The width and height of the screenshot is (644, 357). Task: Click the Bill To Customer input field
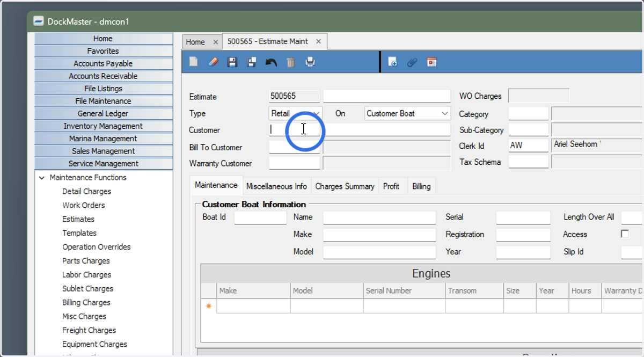(294, 147)
